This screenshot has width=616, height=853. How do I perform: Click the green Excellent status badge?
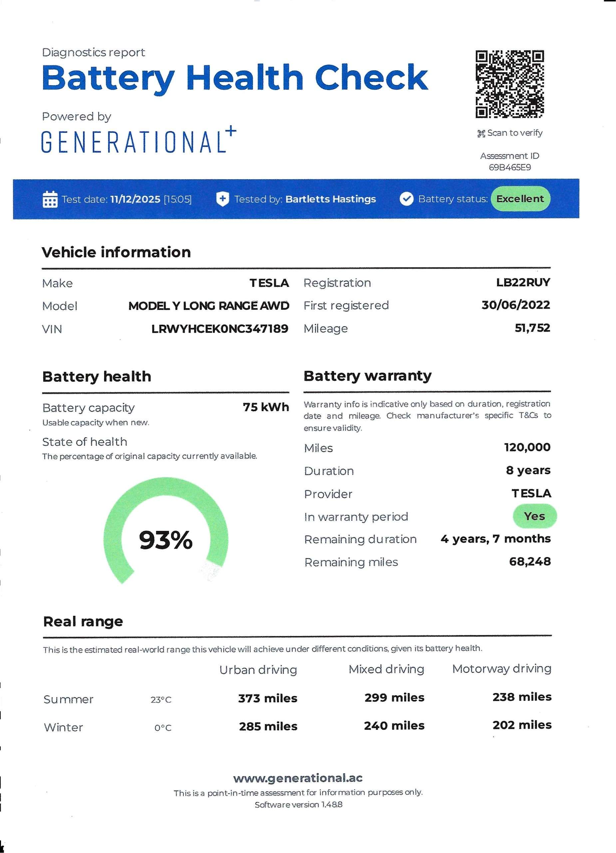pos(520,199)
